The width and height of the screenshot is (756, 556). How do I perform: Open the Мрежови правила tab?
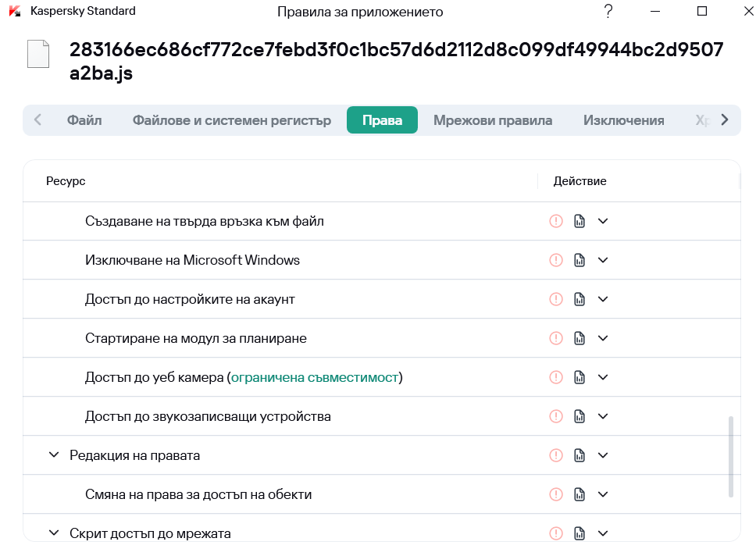click(493, 120)
